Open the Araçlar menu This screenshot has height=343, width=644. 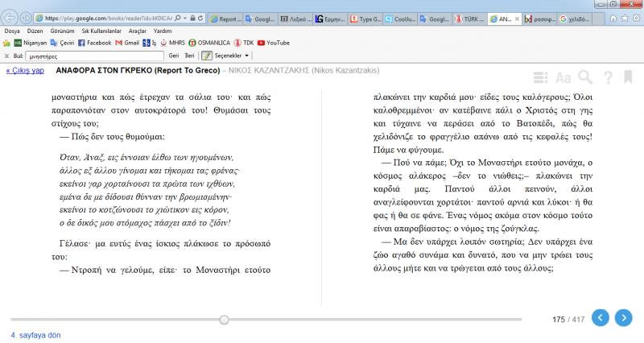(x=139, y=31)
